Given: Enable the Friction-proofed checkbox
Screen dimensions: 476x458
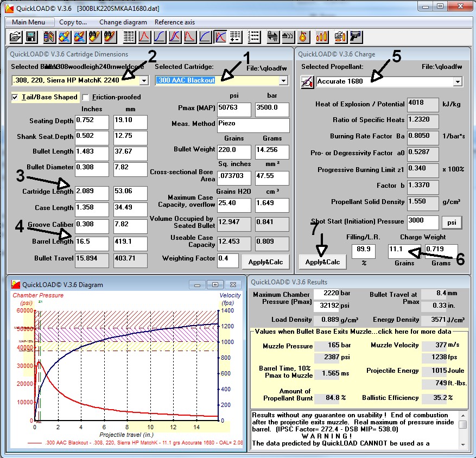Looking at the screenshot, I should [86, 97].
